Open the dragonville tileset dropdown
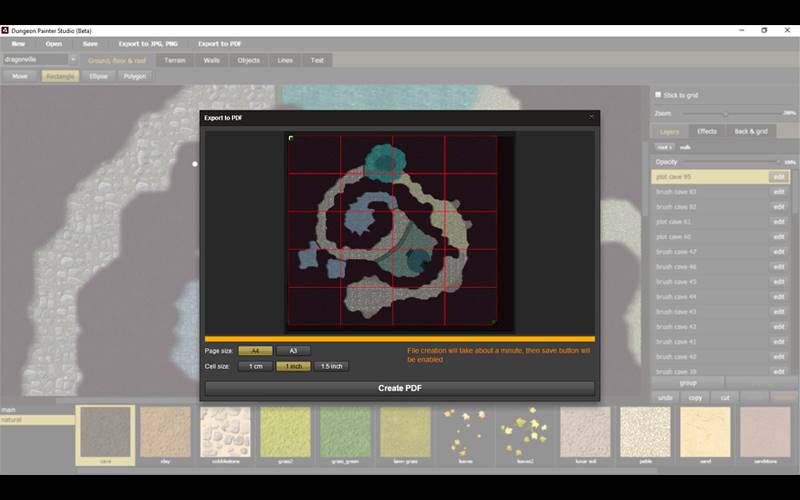Viewport: 800px width, 500px height. point(73,60)
